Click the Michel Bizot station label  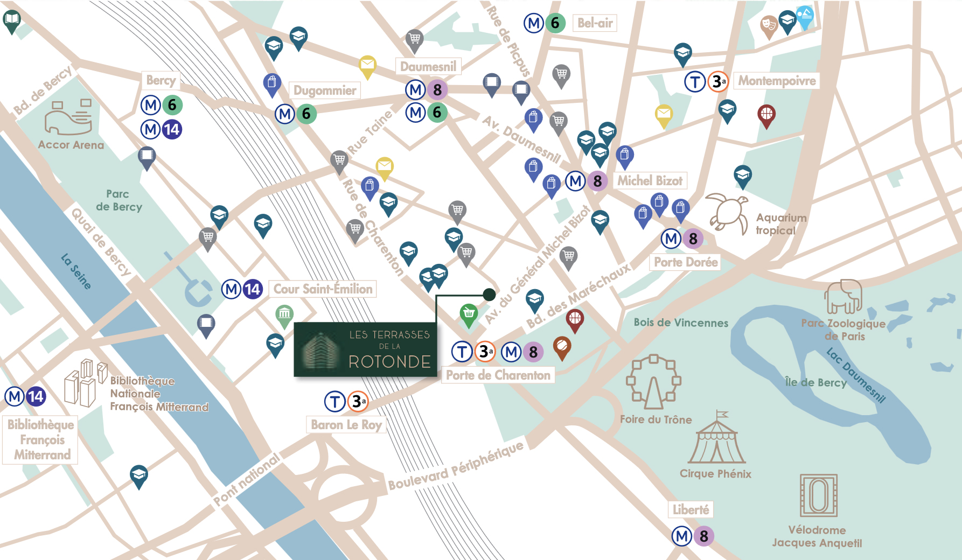(x=650, y=181)
